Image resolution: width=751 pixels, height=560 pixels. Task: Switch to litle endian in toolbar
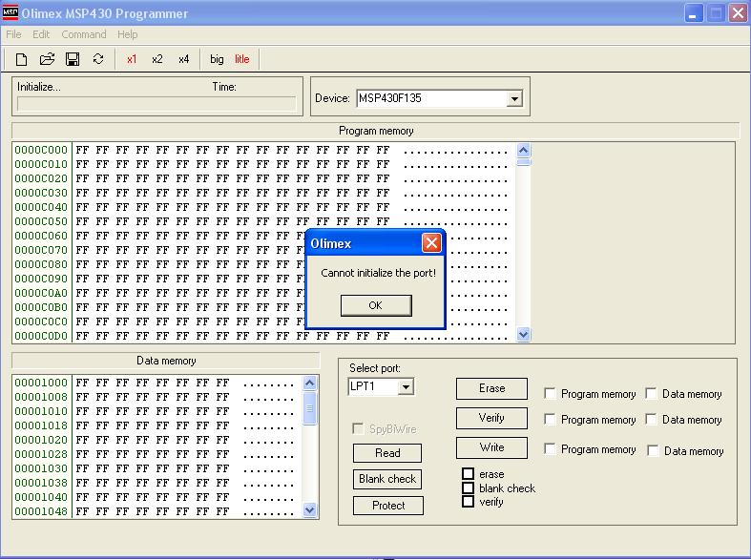click(x=241, y=59)
